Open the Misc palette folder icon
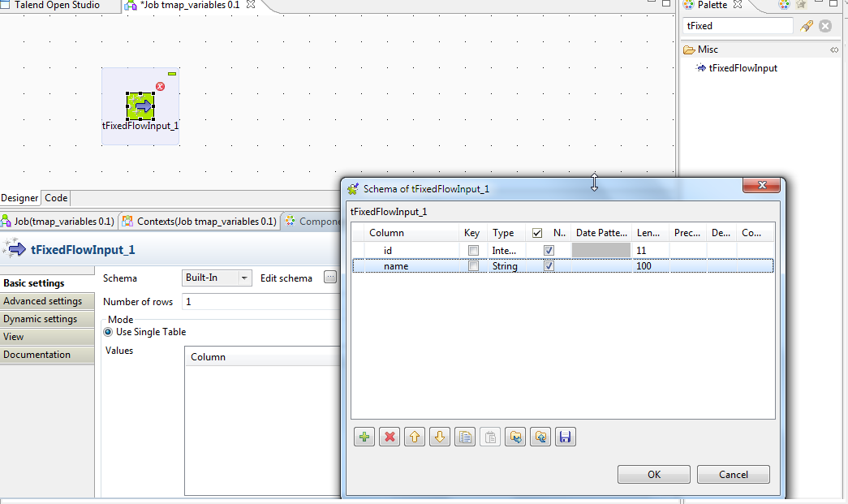Image resolution: width=848 pixels, height=504 pixels. [x=689, y=50]
